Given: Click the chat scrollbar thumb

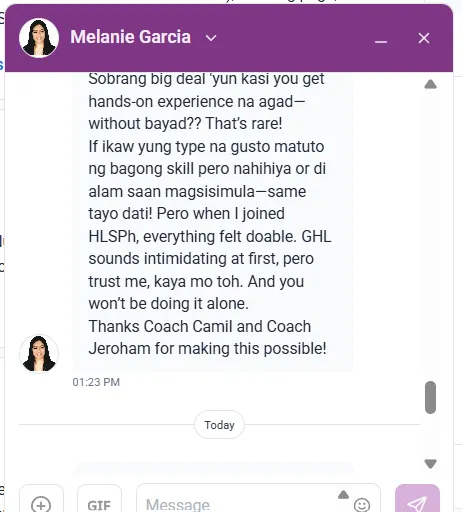Looking at the screenshot, I should [430, 397].
